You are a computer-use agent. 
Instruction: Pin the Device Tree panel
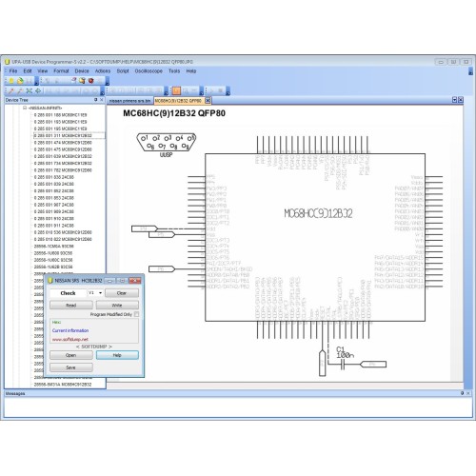pyautogui.click(x=96, y=100)
